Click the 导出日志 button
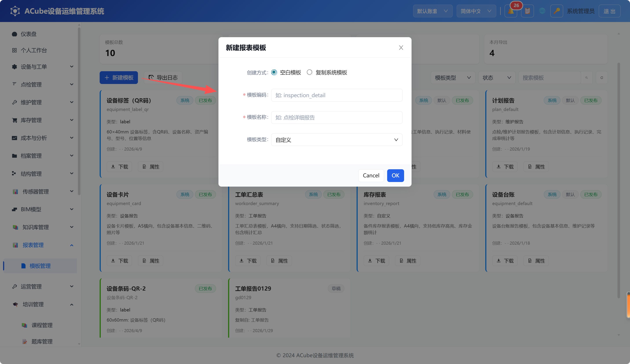 pyautogui.click(x=163, y=78)
